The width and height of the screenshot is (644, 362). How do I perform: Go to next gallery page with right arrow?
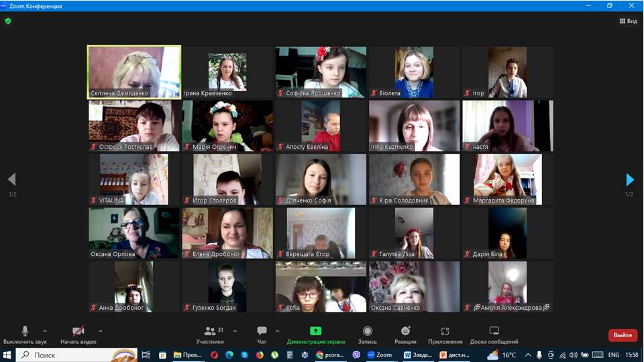pos(629,180)
